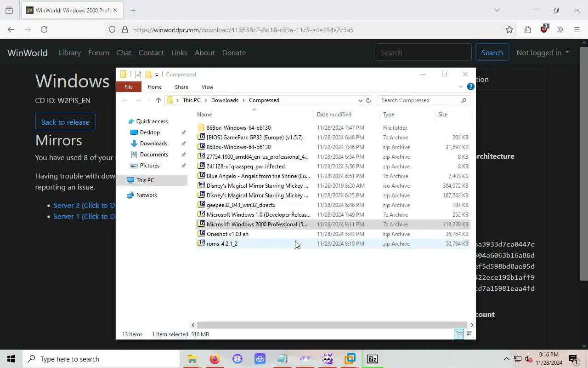The image size is (588, 368).
Task: Open the toolbar overflow chevrons in Firefox
Action: pyautogui.click(x=560, y=29)
